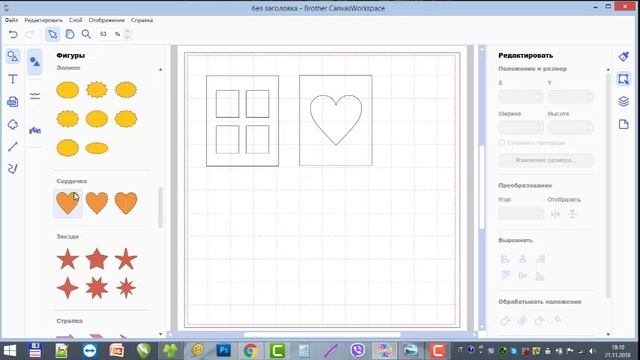Open the File menu
The width and height of the screenshot is (640, 360).
pyautogui.click(x=11, y=20)
